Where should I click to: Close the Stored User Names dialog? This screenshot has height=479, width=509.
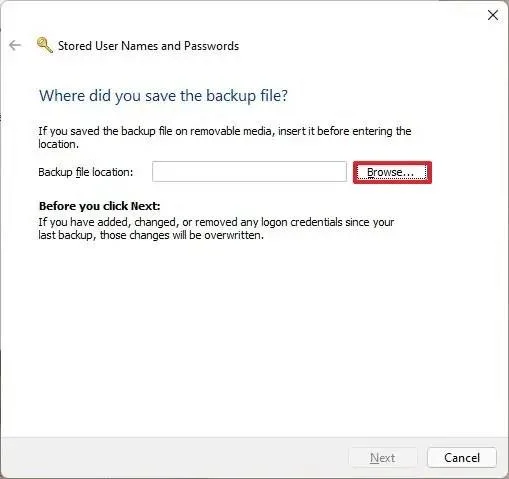[x=493, y=15]
